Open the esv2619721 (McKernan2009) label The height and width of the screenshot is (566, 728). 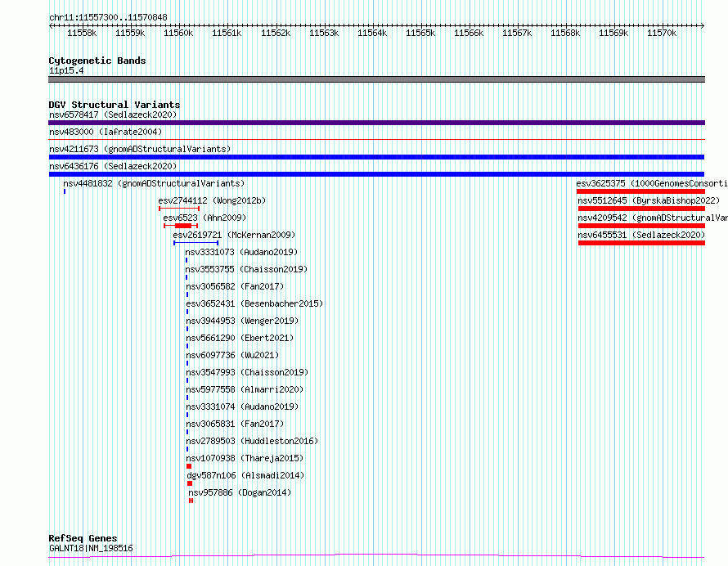[x=234, y=235]
